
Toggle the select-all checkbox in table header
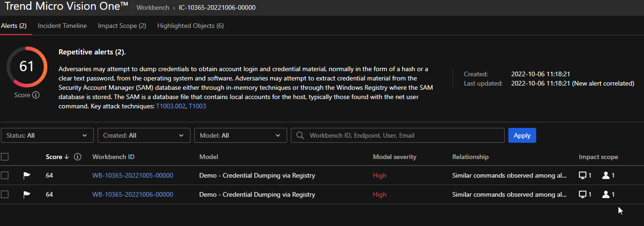pyautogui.click(x=5, y=157)
